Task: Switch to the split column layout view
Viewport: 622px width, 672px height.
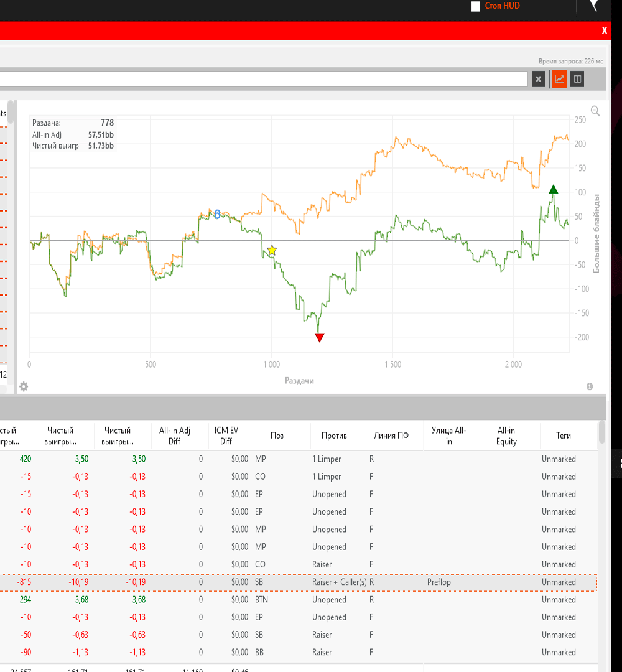Action: tap(577, 79)
